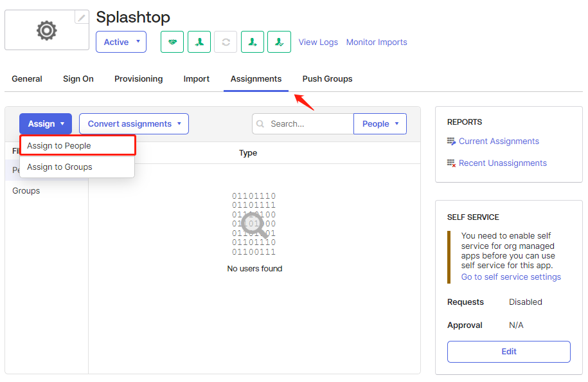Click the SELF SERVICE section heading

[473, 217]
